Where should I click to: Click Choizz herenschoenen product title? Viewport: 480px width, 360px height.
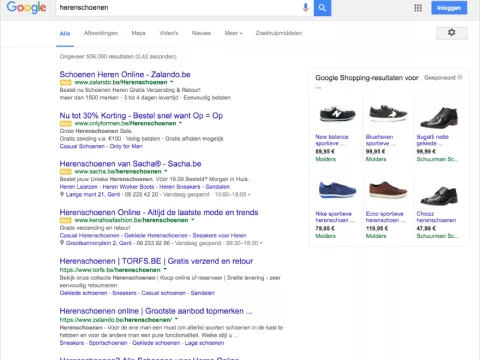coord(436,217)
